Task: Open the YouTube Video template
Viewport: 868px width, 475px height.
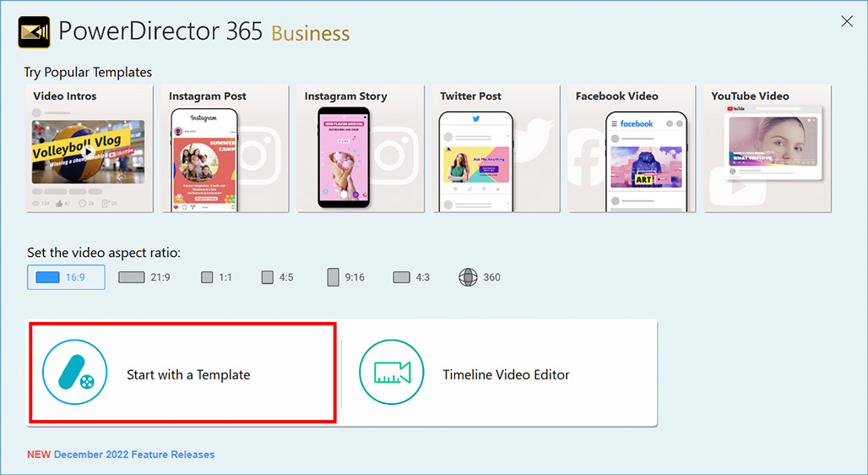Action: [767, 149]
